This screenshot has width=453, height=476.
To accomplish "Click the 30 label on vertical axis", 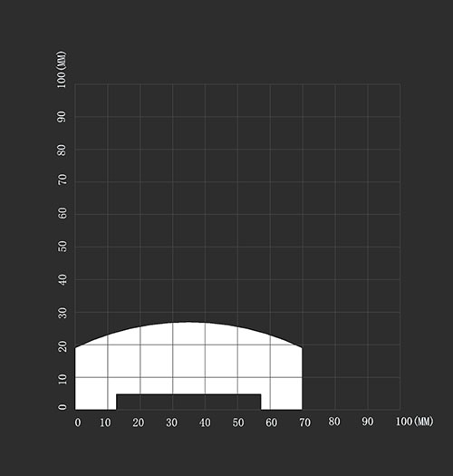I will point(62,313).
